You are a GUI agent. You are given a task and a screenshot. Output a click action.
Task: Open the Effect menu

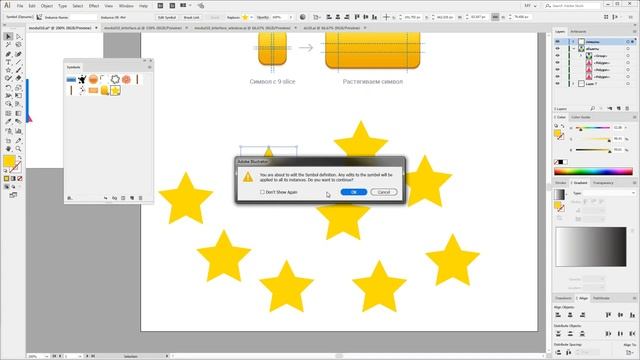[94, 6]
